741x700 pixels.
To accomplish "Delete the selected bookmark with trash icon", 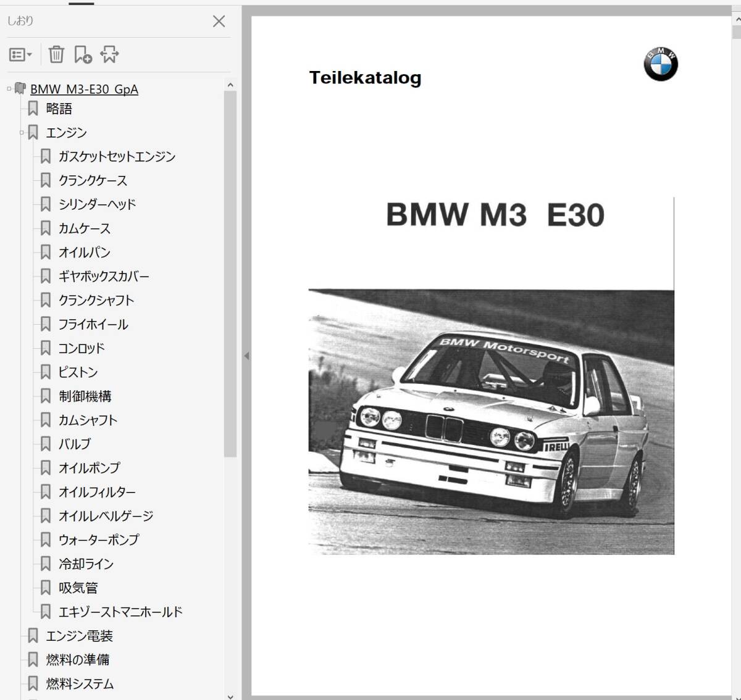I will 56,55.
